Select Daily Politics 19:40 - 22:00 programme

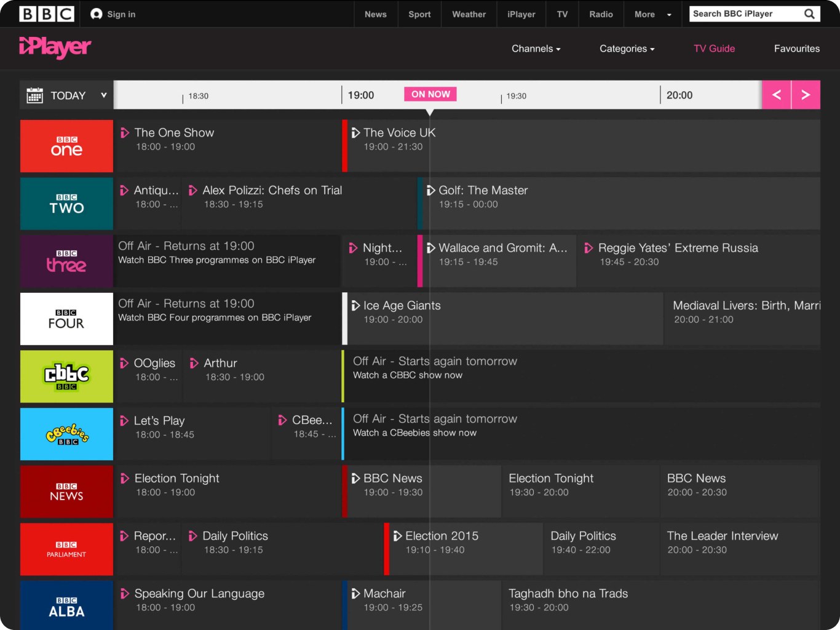[x=601, y=549]
